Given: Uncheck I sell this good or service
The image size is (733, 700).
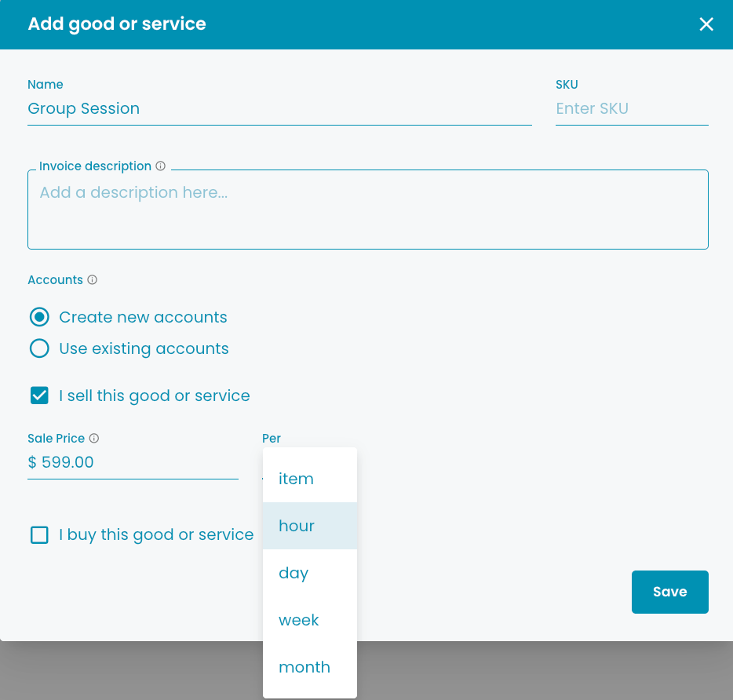Looking at the screenshot, I should [x=39, y=396].
